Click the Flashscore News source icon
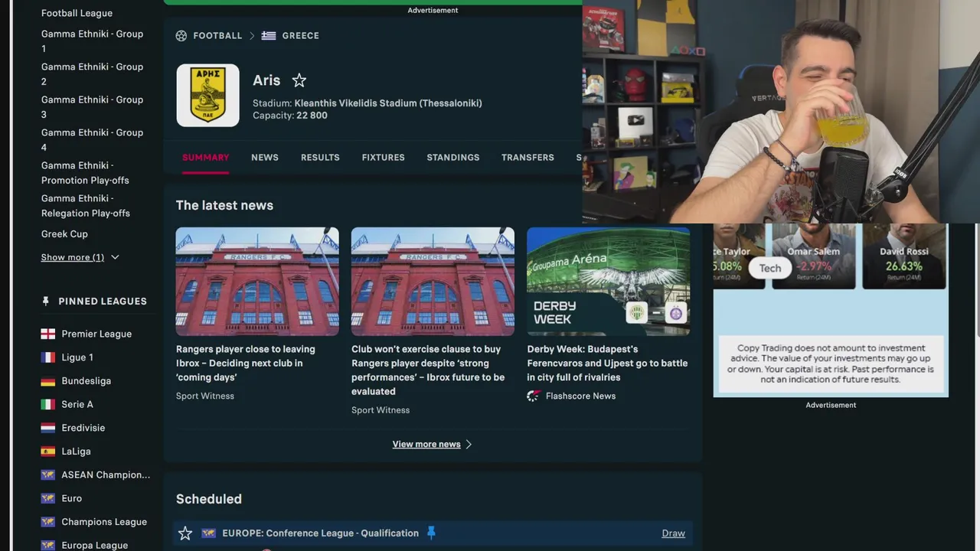980x551 pixels. [534, 396]
